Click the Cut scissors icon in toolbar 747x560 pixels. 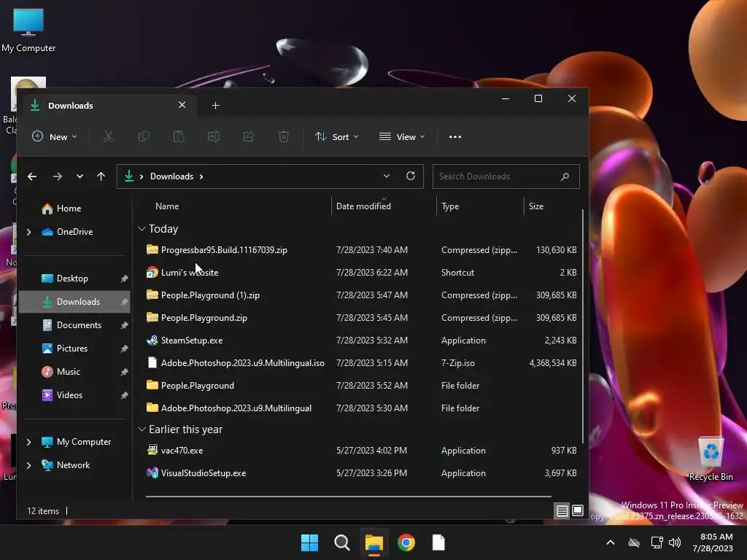[109, 136]
